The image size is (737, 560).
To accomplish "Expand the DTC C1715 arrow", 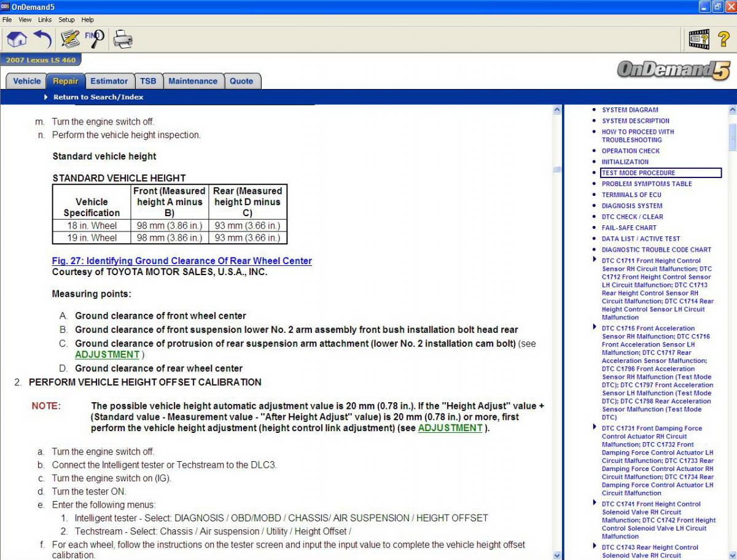I will coord(595,328).
